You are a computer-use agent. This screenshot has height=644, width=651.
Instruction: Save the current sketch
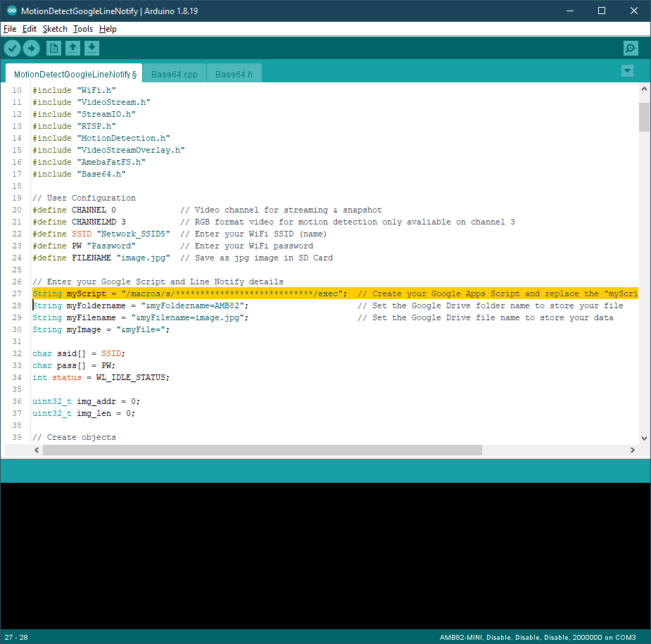coord(91,49)
